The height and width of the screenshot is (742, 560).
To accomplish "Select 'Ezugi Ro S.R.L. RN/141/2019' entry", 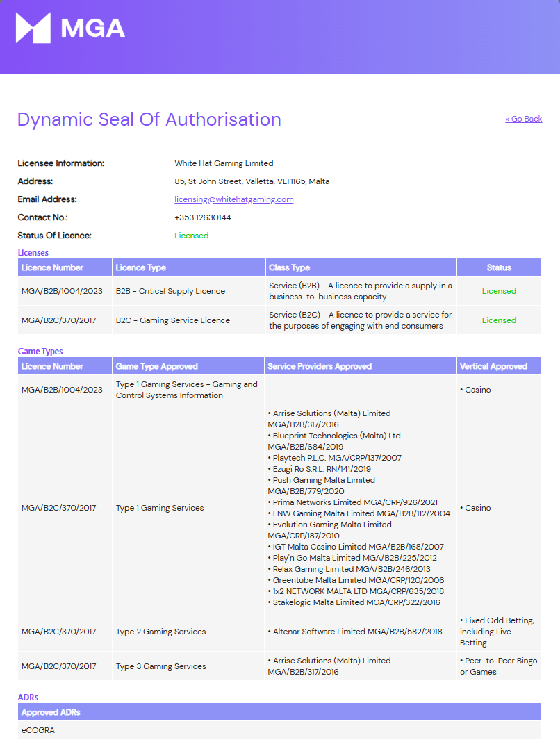I will click(x=320, y=469).
